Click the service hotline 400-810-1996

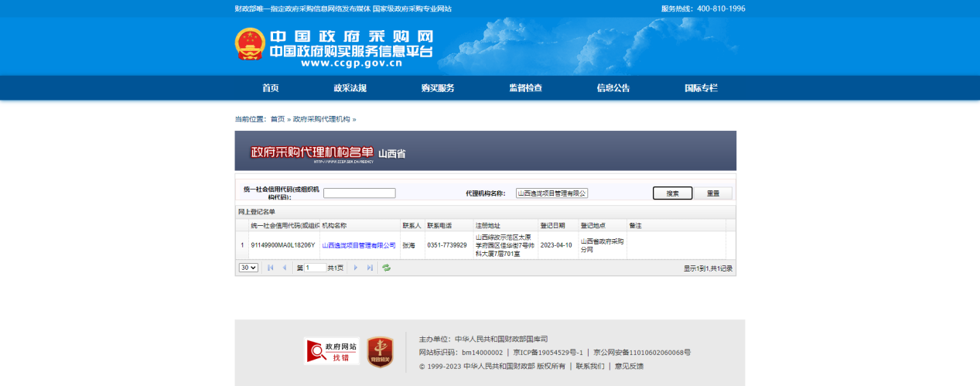721,9
